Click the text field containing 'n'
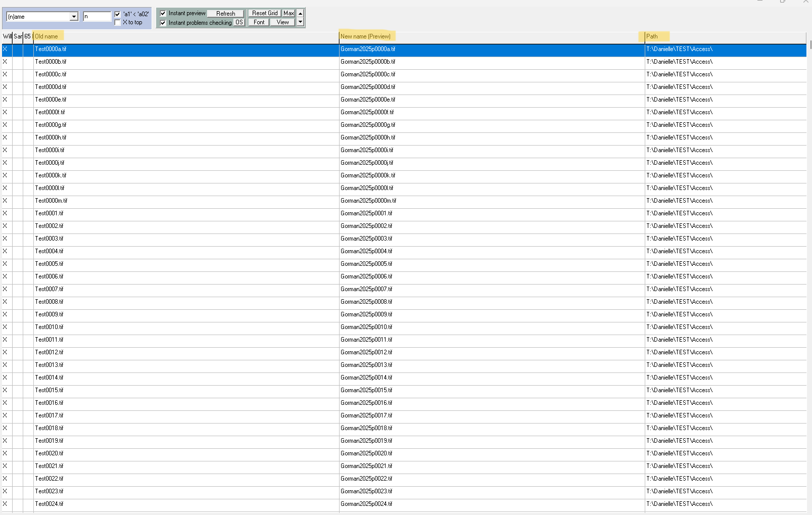Screen dimensions: 812x515 [x=97, y=17]
